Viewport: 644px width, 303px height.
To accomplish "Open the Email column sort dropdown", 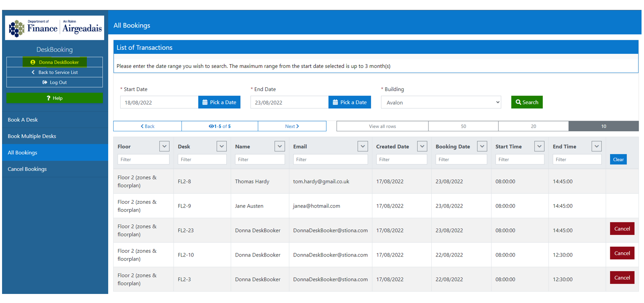I will coord(363,146).
